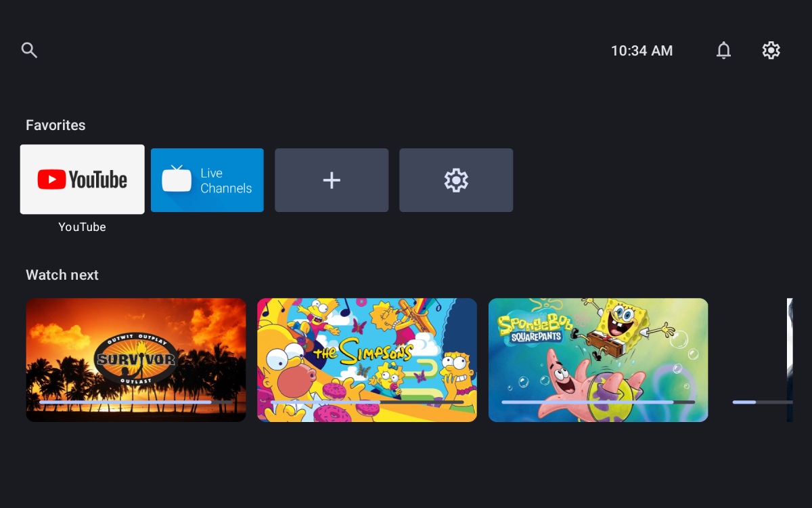812x508 pixels.
Task: Open the search magnifier icon
Action: click(29, 50)
